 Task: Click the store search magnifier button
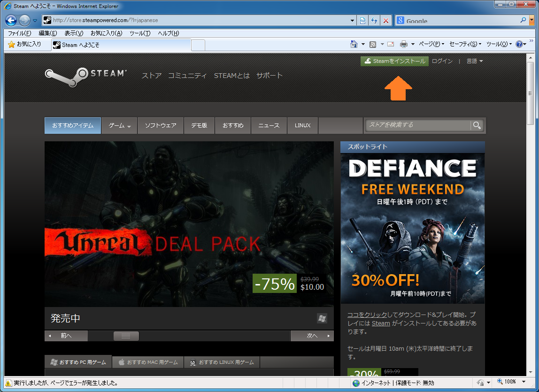coord(477,125)
